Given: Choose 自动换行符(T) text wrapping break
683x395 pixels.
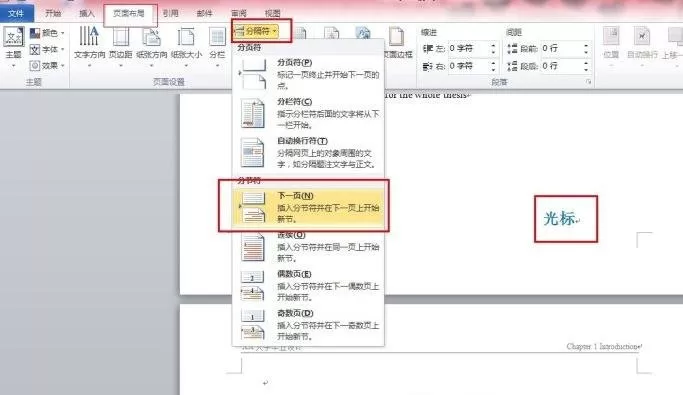Looking at the screenshot, I should 308,152.
